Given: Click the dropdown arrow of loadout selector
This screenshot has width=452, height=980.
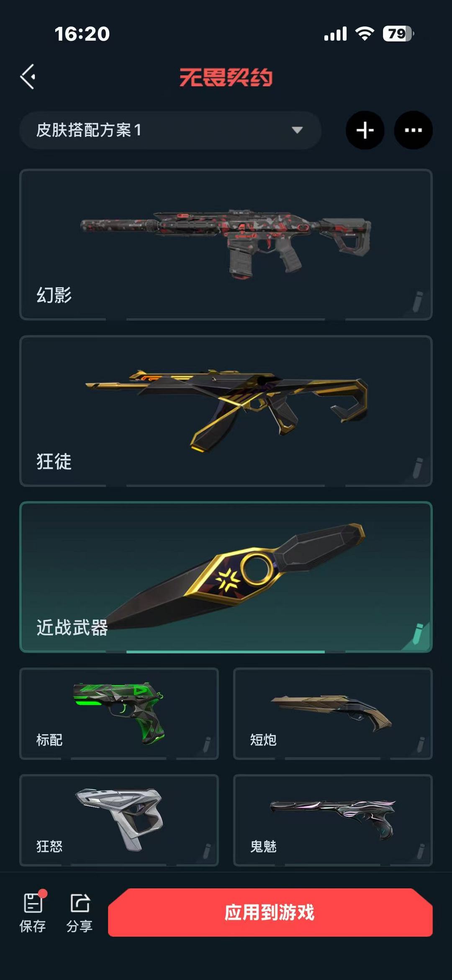Looking at the screenshot, I should point(297,130).
